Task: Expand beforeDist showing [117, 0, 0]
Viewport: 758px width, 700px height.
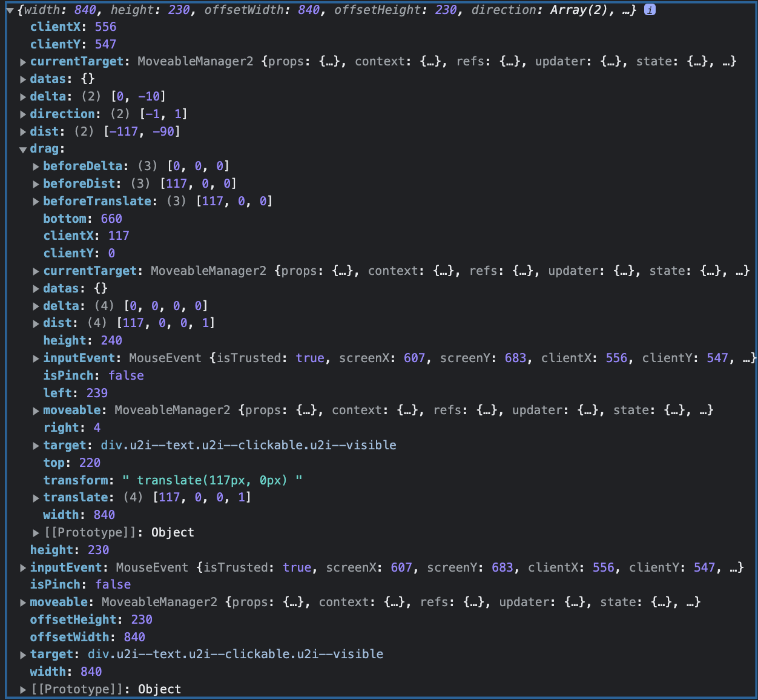Action: [x=36, y=183]
